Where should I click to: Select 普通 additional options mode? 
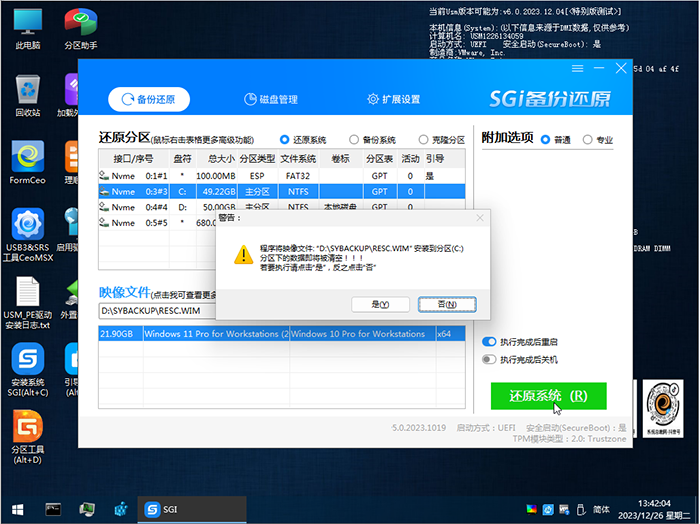[x=555, y=140]
